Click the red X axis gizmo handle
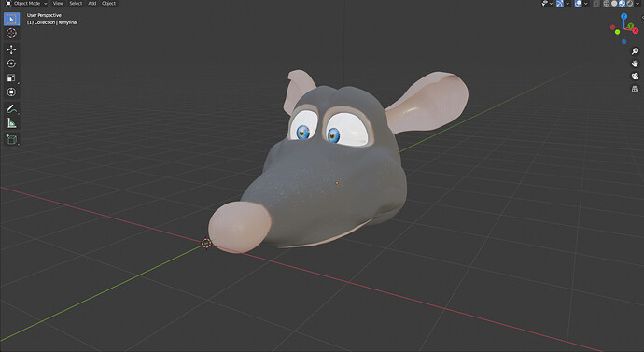 tap(636, 31)
